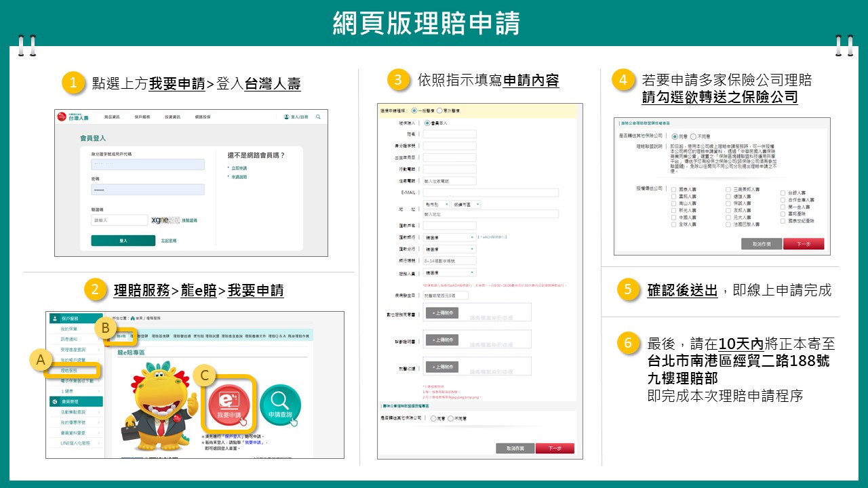Click the 下一步 button in application form
This screenshot has width=868, height=488.
click(555, 449)
